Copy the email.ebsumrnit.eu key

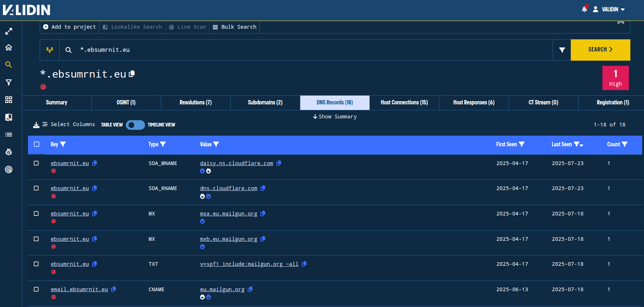point(114,289)
